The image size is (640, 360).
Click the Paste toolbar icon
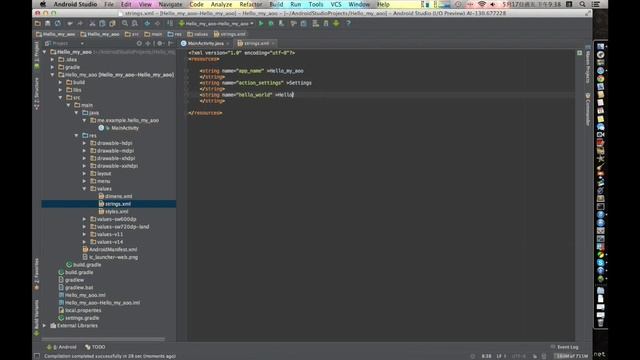pyautogui.click(x=112, y=24)
